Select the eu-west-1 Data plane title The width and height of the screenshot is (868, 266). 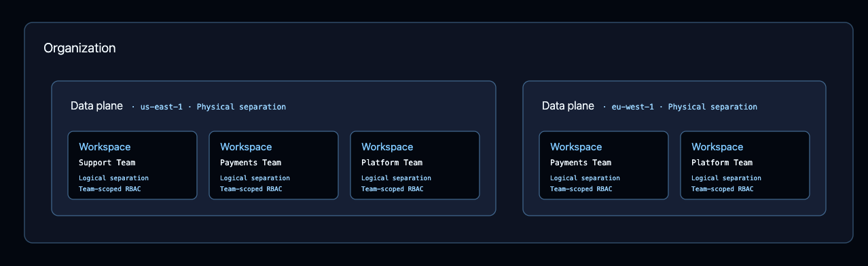click(568, 106)
